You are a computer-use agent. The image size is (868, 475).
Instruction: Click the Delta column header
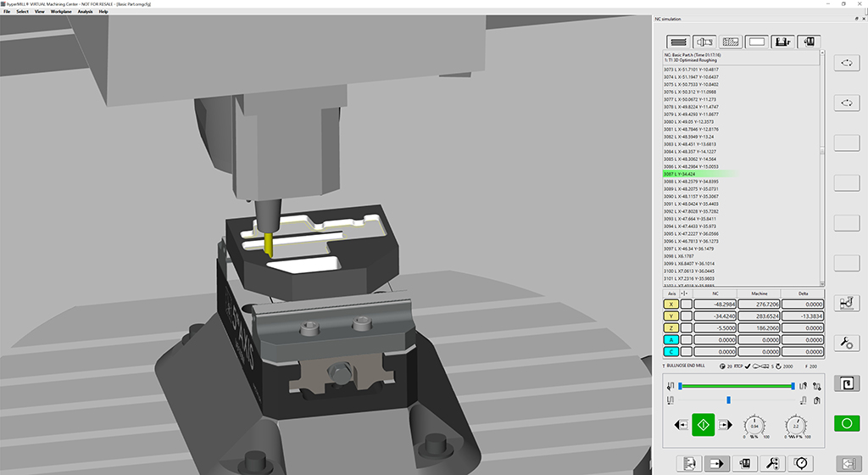[803, 293]
